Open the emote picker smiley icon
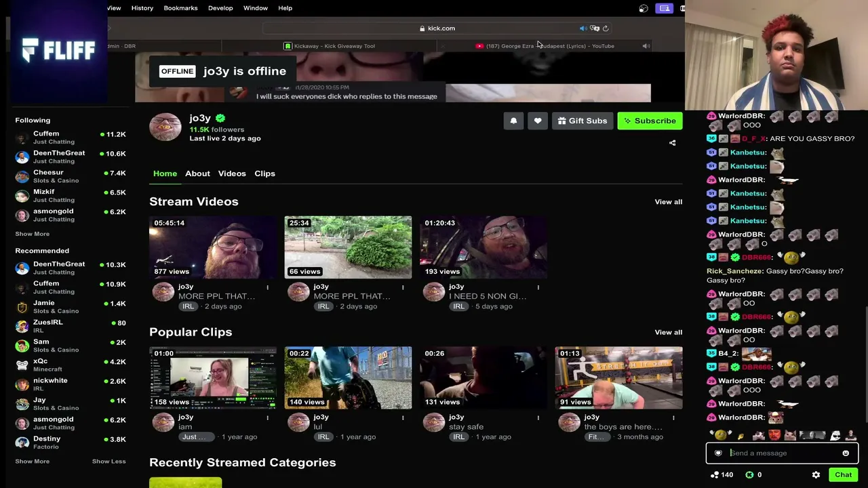This screenshot has width=868, height=488. point(846,453)
